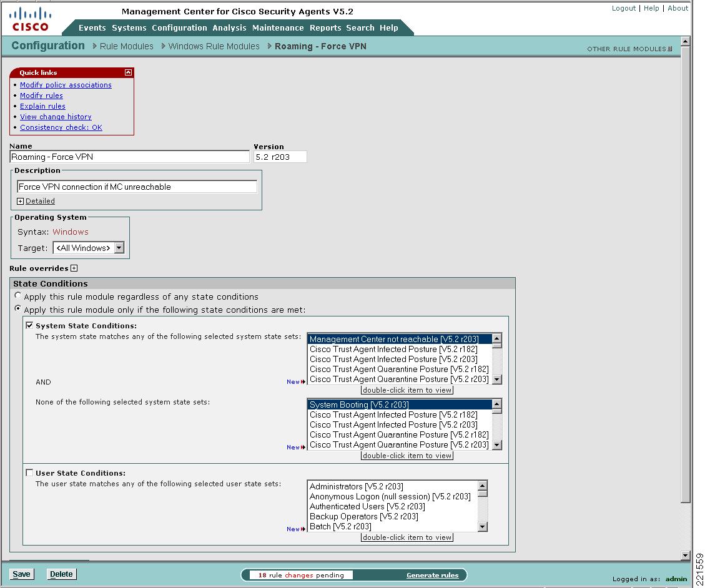Collapse the Quick links panel
Image resolution: width=705 pixels, height=588 pixels.
coord(128,72)
